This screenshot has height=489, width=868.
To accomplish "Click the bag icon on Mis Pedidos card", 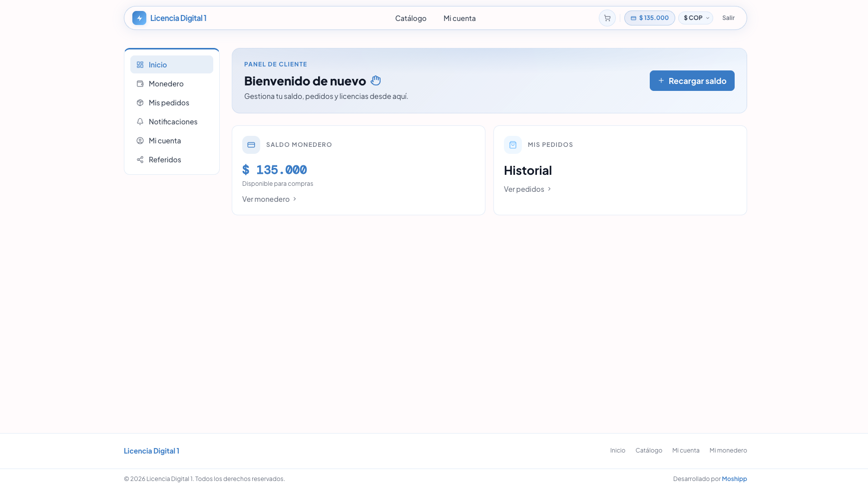I will point(512,144).
